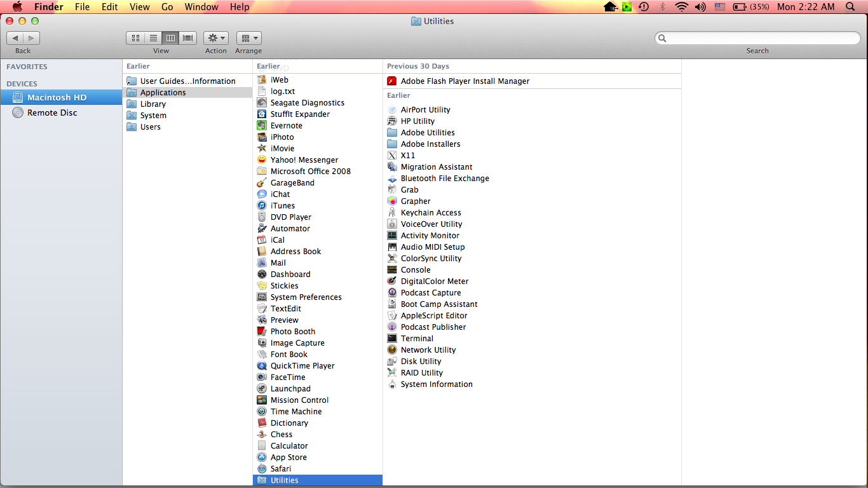Screen dimensions: 868x488
Task: Switch to icon view
Action: (x=135, y=38)
